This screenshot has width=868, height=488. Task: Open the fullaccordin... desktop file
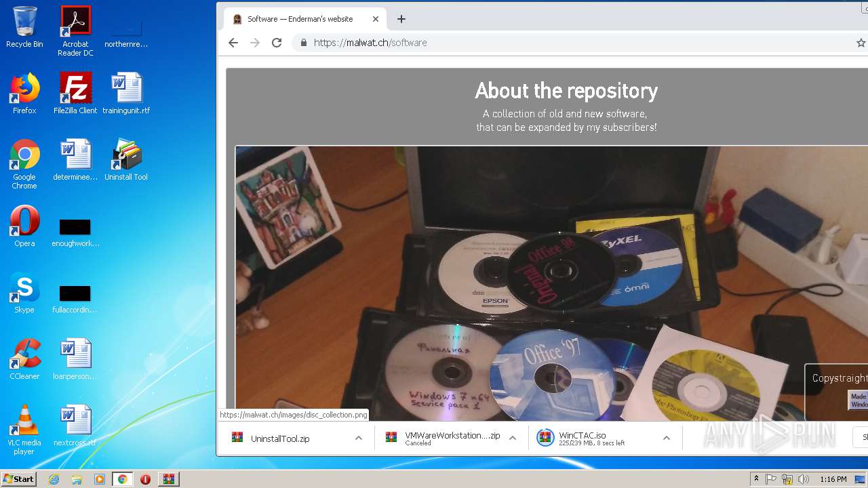(x=75, y=299)
